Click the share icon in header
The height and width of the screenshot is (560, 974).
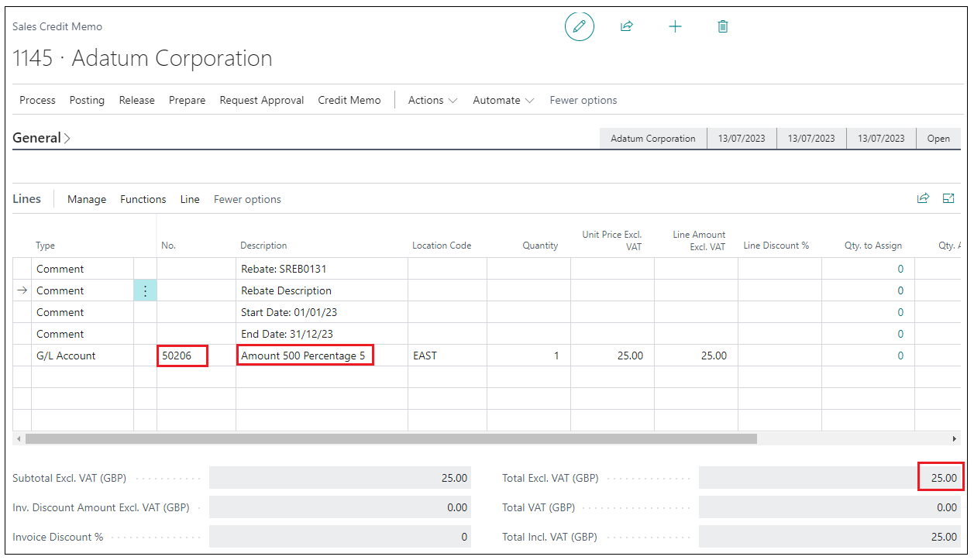point(626,27)
